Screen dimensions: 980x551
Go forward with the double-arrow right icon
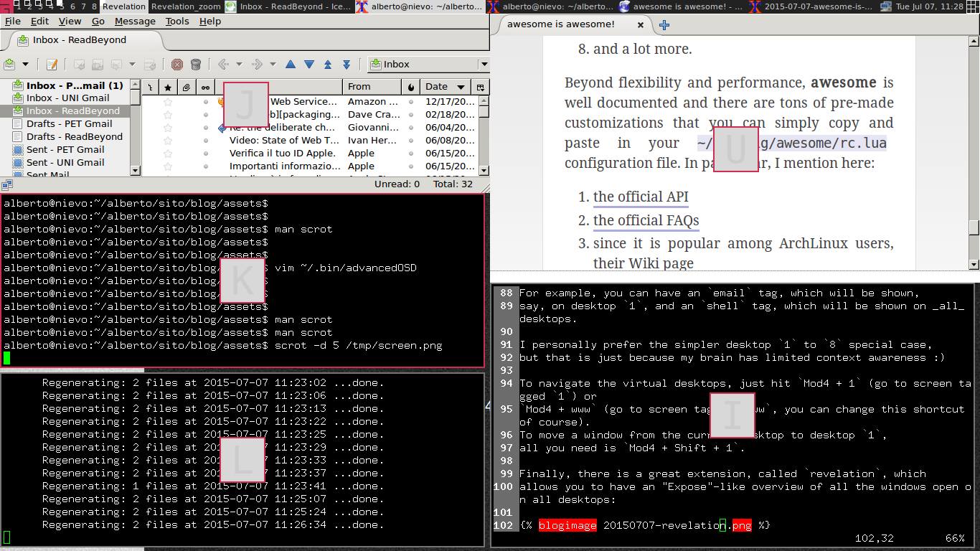coord(257,65)
